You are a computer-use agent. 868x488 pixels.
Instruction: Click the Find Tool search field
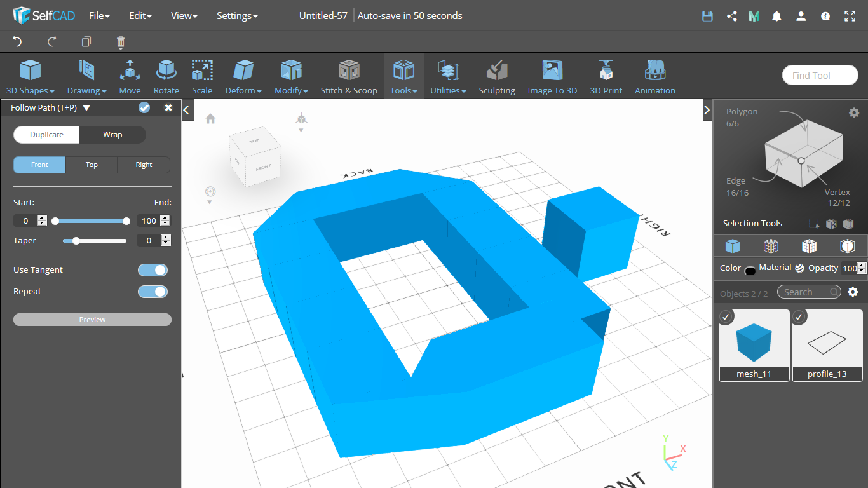click(820, 76)
